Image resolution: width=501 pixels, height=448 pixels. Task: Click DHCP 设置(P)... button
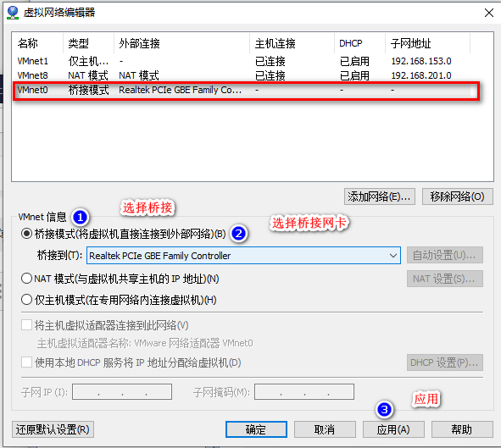pos(445,362)
